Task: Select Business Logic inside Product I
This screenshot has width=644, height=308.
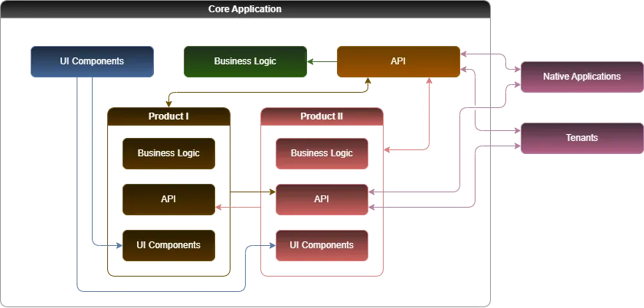Action: pos(168,153)
